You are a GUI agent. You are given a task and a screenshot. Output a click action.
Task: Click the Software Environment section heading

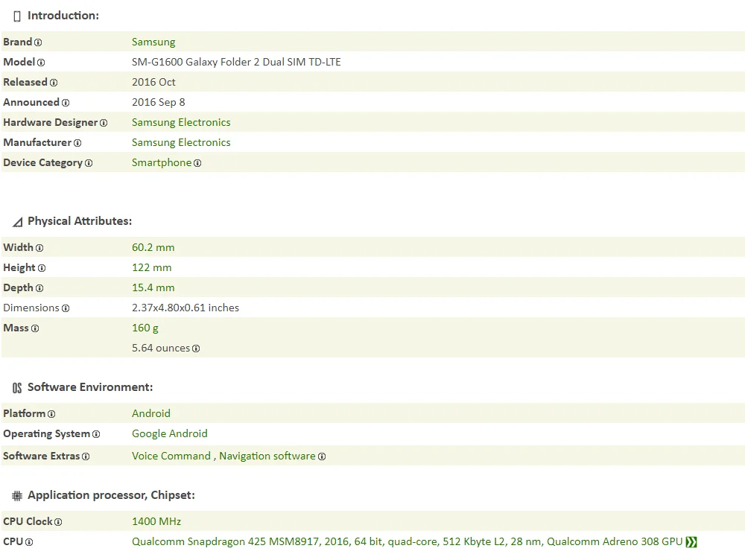(90, 387)
